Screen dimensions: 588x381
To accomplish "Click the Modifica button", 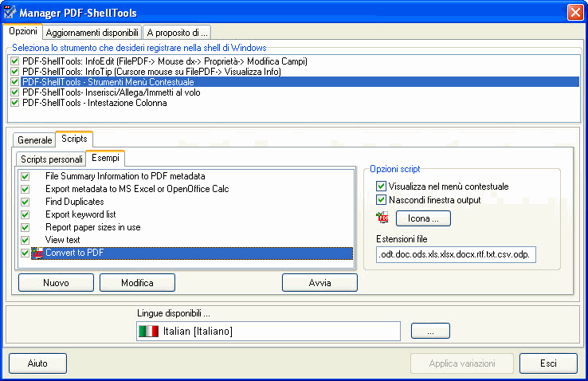I will pyautogui.click(x=137, y=282).
